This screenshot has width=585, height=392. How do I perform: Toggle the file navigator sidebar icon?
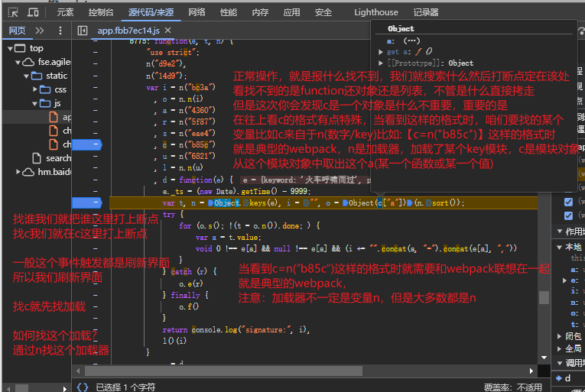[83, 31]
